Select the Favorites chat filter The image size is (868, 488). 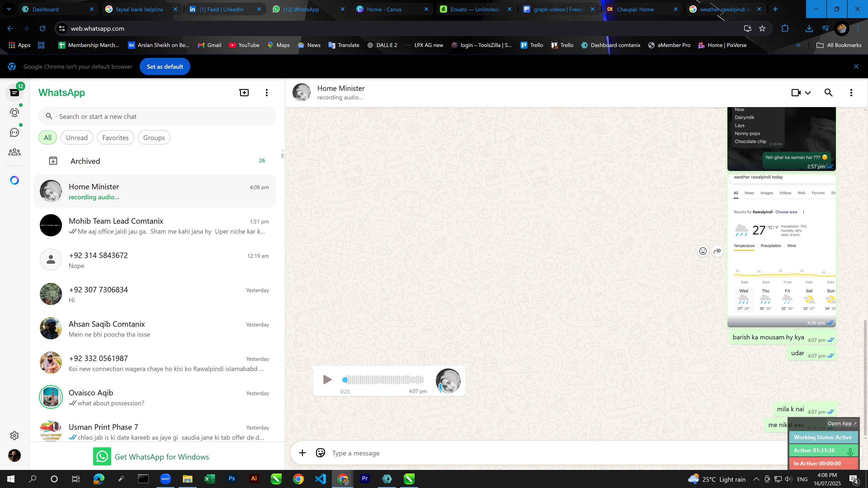pyautogui.click(x=115, y=137)
